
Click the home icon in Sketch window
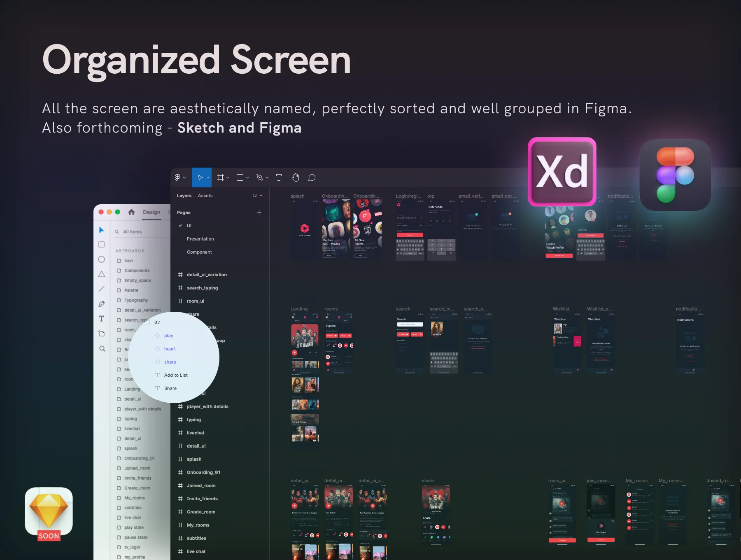tap(131, 212)
